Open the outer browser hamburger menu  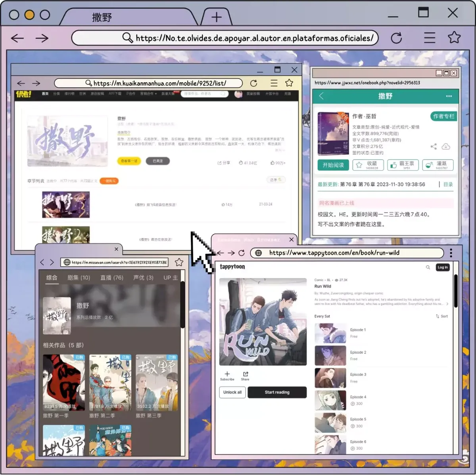click(x=430, y=38)
